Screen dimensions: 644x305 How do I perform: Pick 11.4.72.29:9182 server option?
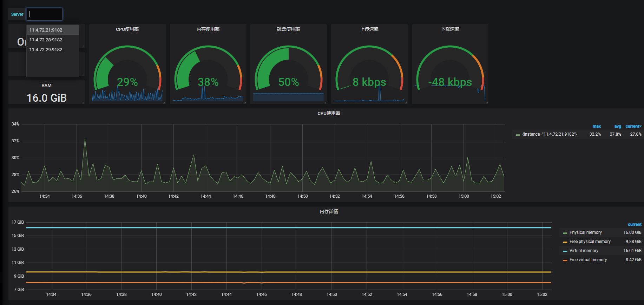53,49
